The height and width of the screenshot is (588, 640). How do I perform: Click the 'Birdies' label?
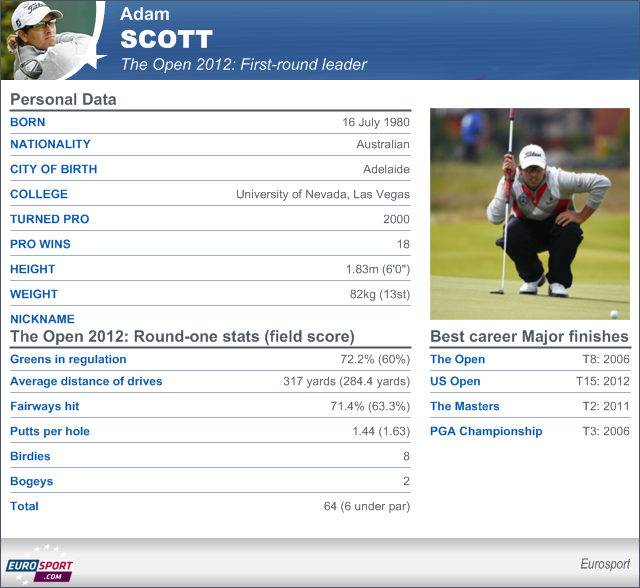30,456
